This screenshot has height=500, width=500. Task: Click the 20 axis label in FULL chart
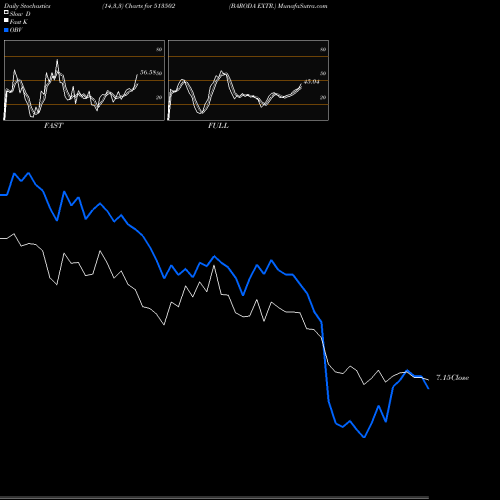click(x=323, y=98)
